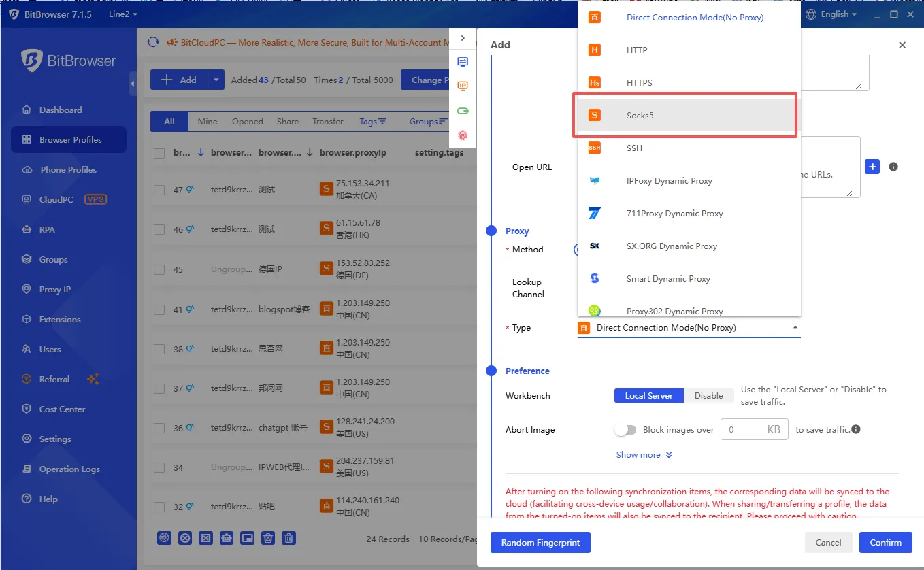This screenshot has height=570, width=924.
Task: Check the checkbox for profile 47
Action: 159,190
